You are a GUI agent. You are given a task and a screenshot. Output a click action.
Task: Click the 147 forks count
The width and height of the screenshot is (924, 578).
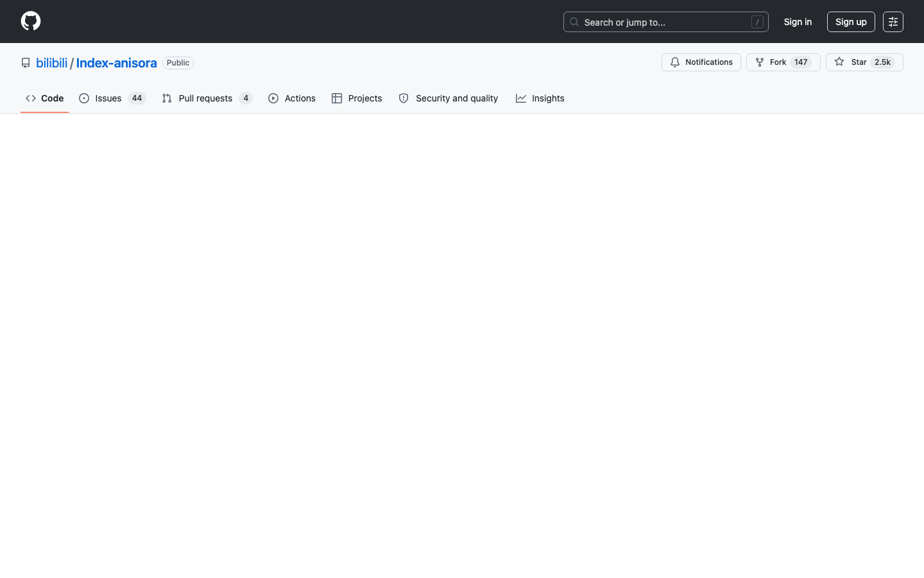801,62
